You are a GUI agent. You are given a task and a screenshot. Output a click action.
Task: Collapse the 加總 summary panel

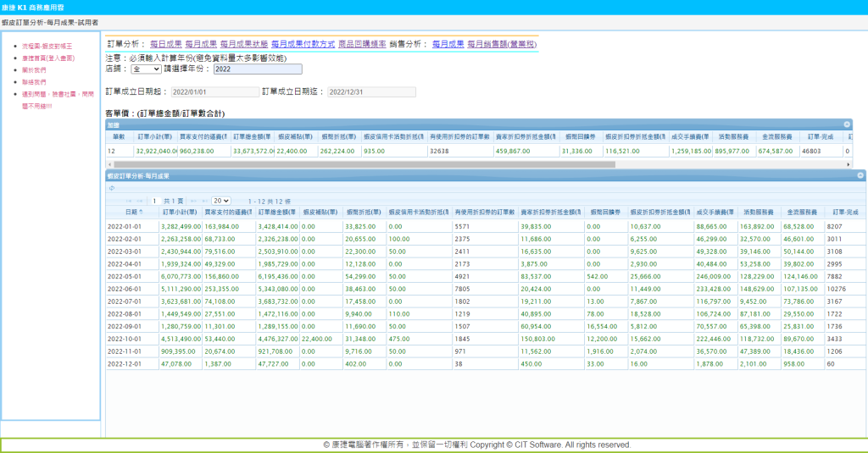(860, 124)
